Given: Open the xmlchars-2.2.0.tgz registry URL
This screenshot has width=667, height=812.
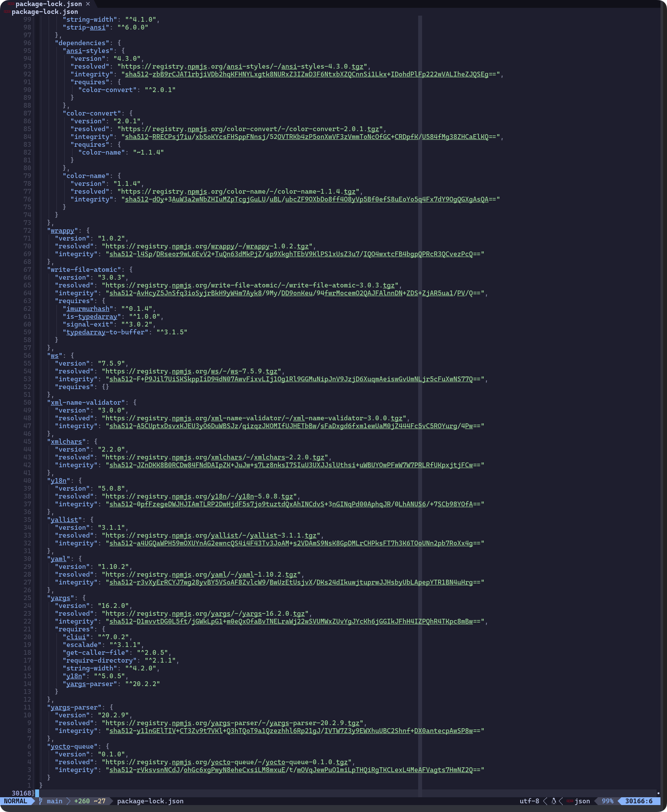Looking at the screenshot, I should pyautogui.click(x=215, y=457).
